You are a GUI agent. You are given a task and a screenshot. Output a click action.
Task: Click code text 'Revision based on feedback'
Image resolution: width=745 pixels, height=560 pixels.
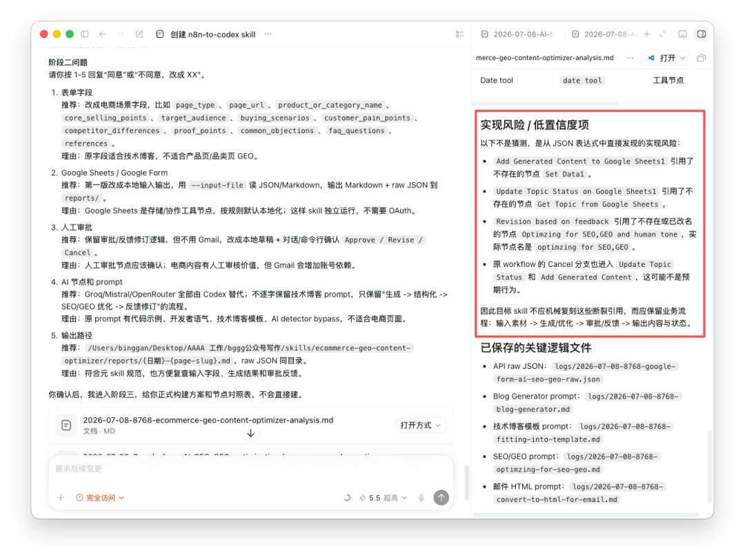552,221
